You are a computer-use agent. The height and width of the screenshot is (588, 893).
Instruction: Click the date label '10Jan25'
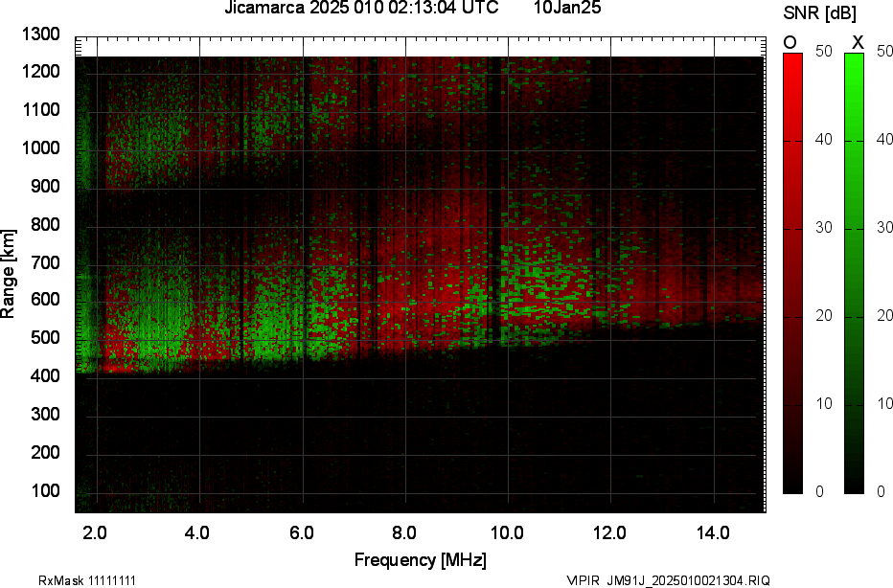coord(567,8)
